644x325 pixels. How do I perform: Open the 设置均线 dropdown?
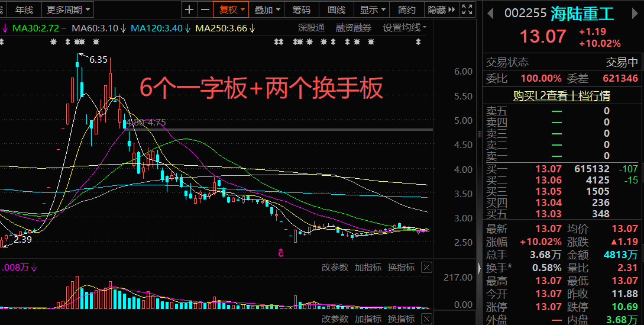(x=404, y=28)
